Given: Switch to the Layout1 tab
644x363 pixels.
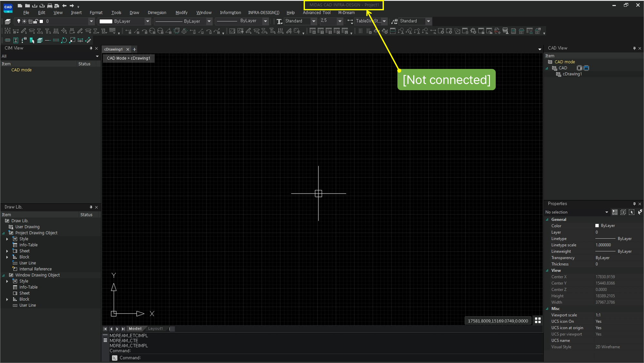Looking at the screenshot, I should (x=155, y=329).
